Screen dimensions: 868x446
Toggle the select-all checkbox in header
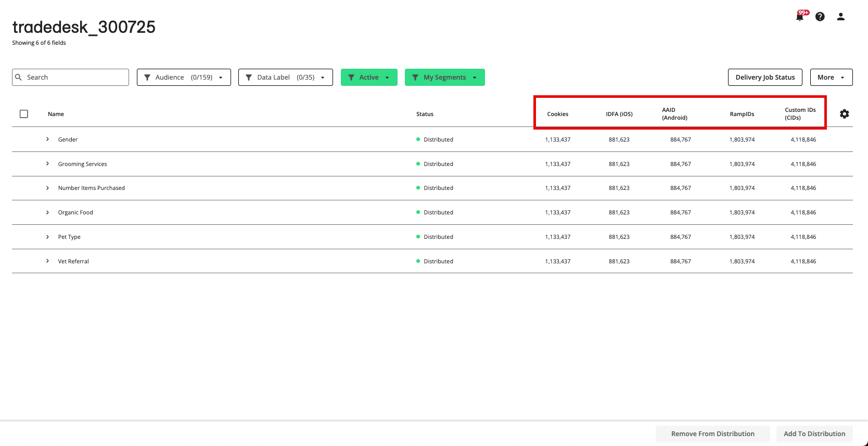click(24, 114)
